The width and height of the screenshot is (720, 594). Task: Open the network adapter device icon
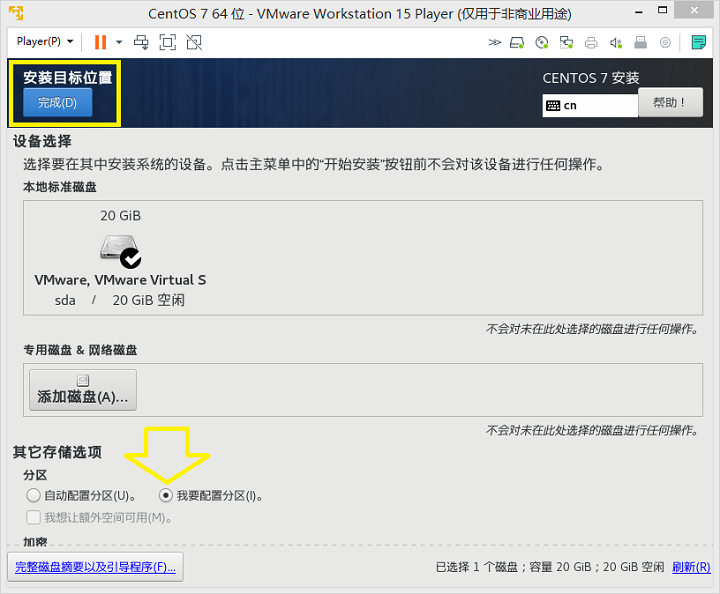(x=566, y=43)
